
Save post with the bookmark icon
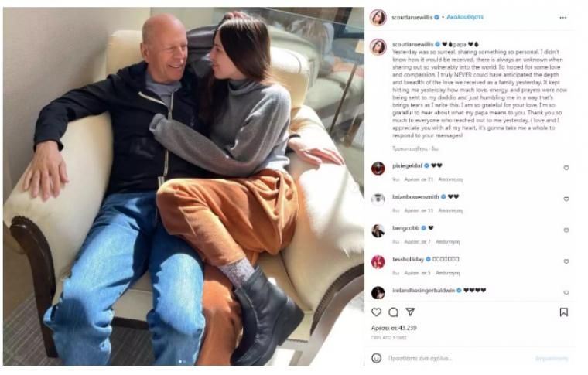pyautogui.click(x=563, y=312)
